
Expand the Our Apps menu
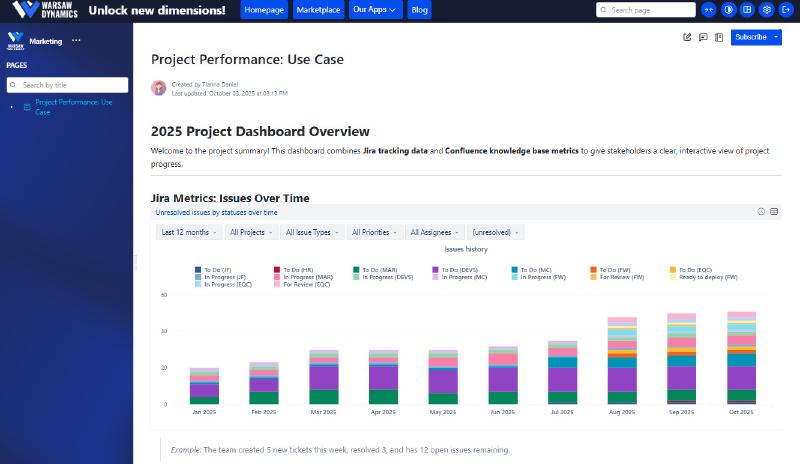tap(376, 10)
